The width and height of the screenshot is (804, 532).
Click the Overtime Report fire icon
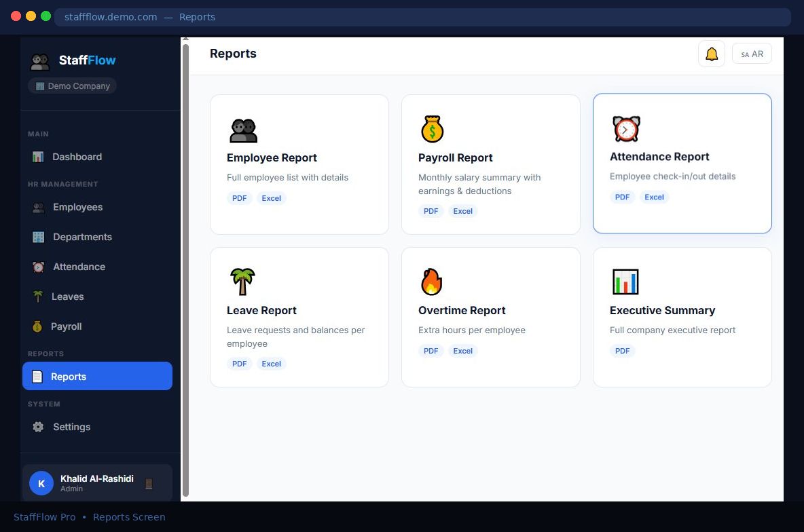pyautogui.click(x=432, y=282)
